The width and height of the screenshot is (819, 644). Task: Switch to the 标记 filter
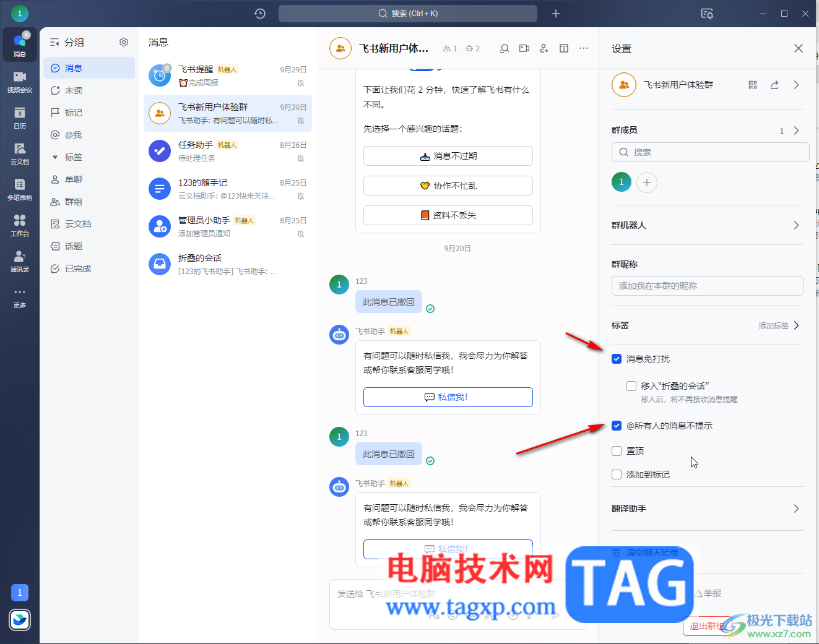tap(89, 113)
